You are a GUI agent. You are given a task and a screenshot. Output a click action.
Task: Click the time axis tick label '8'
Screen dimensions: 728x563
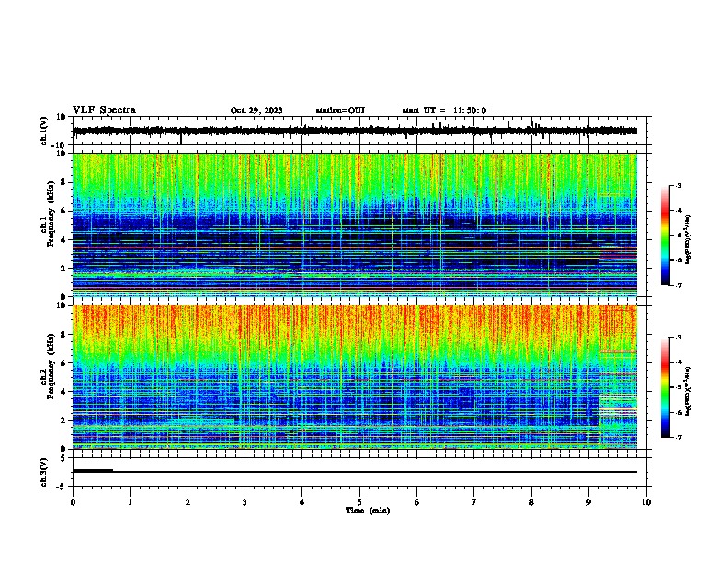coord(531,502)
